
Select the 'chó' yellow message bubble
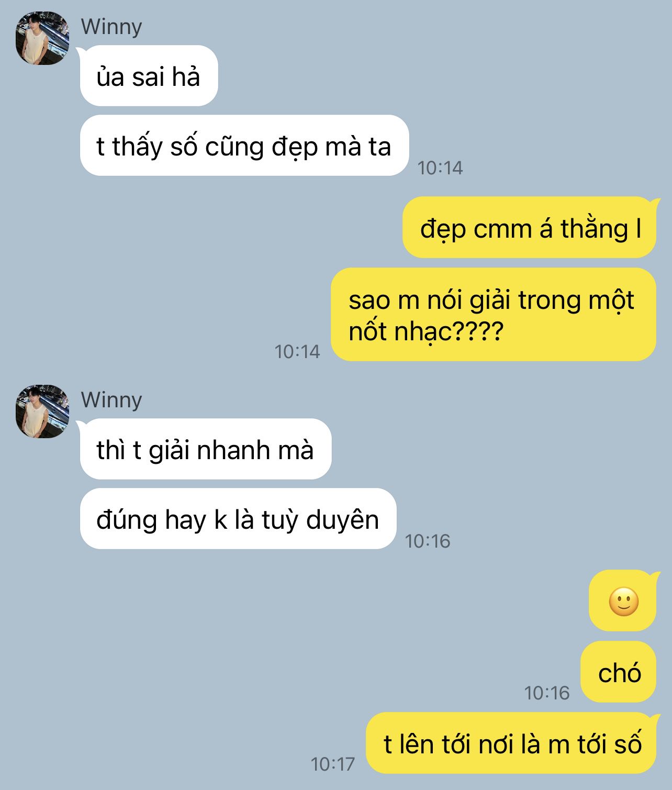click(619, 672)
